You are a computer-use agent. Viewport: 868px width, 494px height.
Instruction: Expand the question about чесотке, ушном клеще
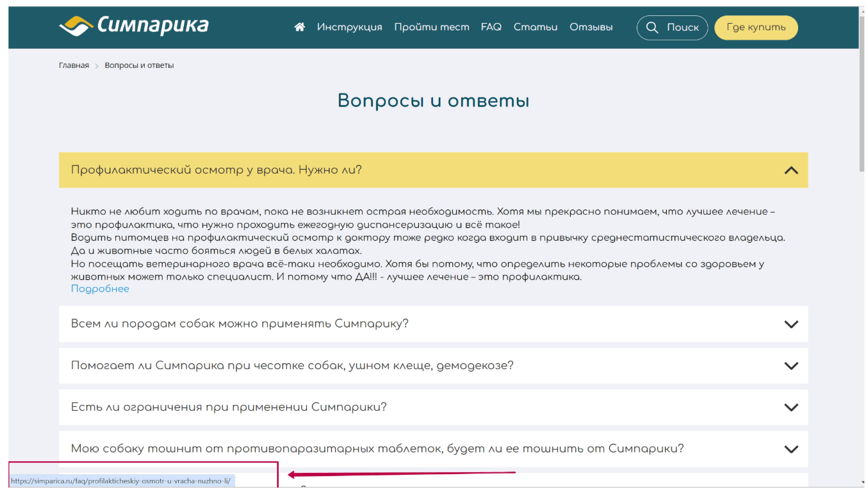click(433, 366)
